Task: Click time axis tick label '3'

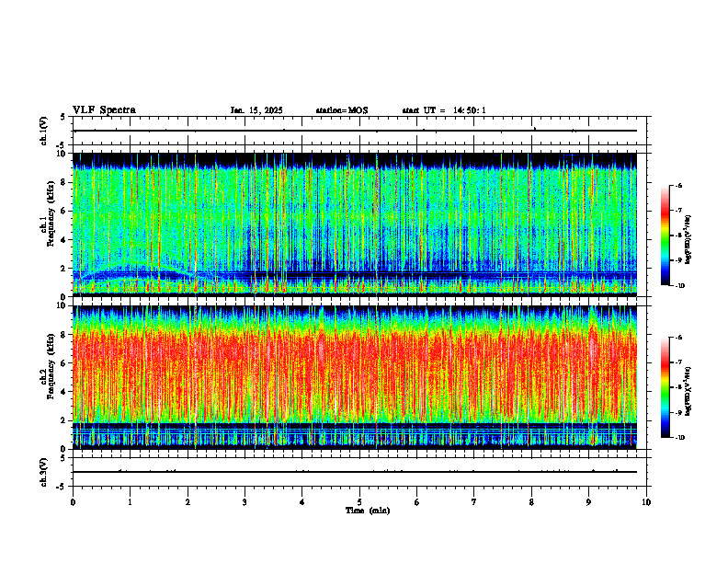Action: 245,502
